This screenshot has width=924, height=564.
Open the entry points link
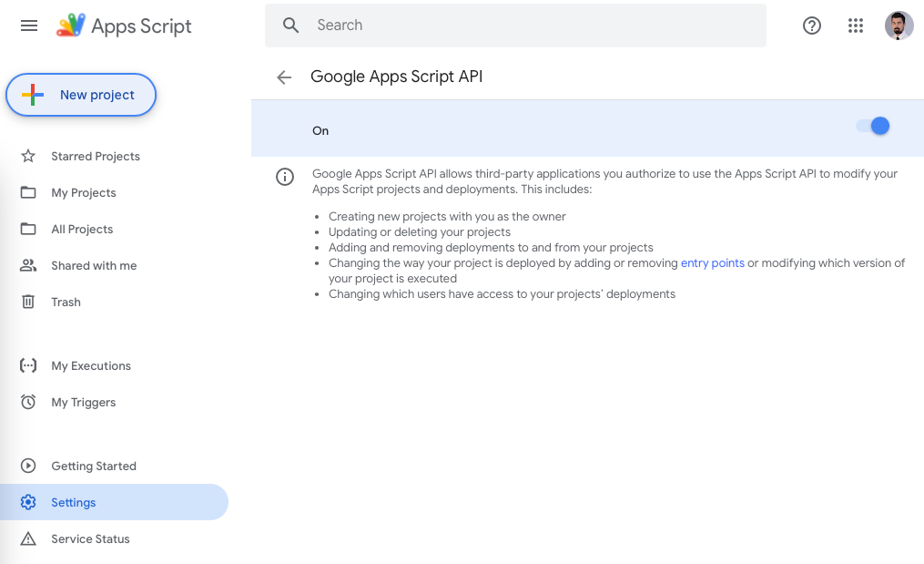click(711, 262)
